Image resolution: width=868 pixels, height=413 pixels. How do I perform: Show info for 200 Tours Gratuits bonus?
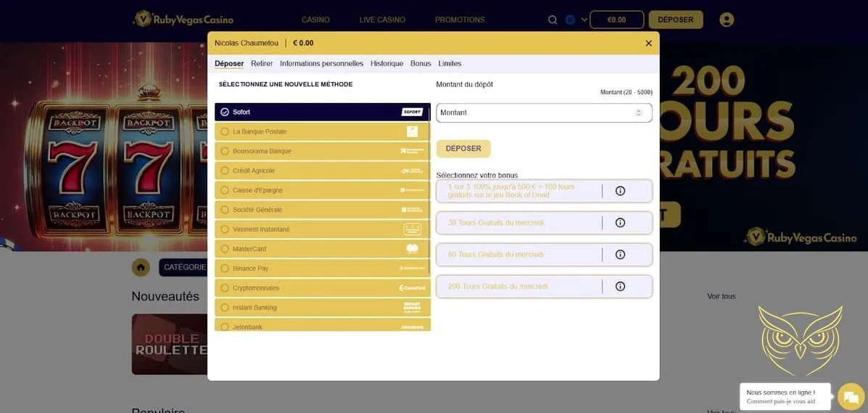[x=620, y=287]
